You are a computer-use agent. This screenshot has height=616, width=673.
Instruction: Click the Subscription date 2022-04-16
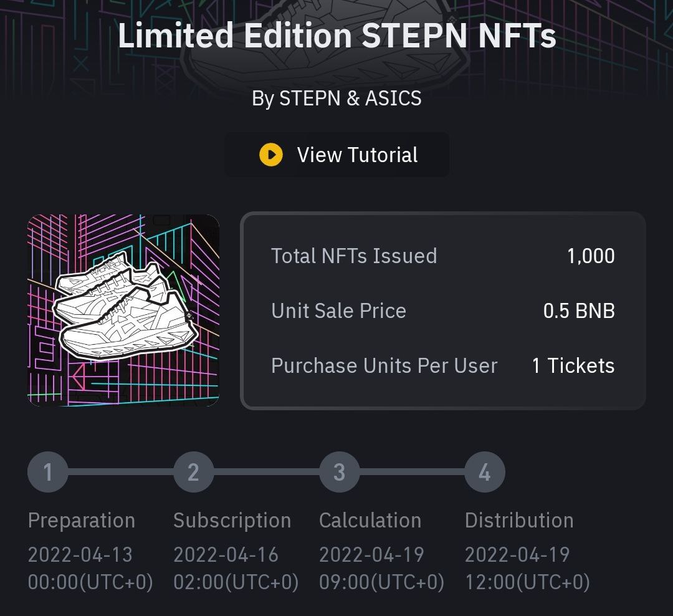226,554
